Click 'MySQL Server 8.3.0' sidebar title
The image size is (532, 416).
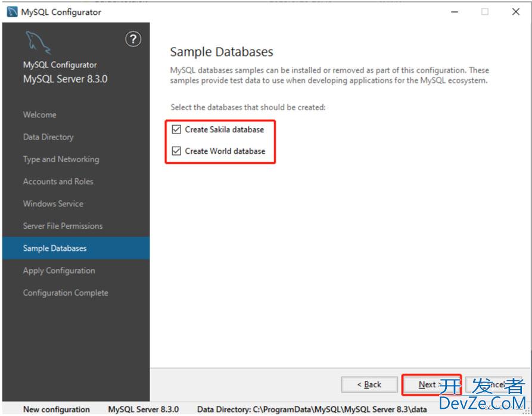point(65,79)
